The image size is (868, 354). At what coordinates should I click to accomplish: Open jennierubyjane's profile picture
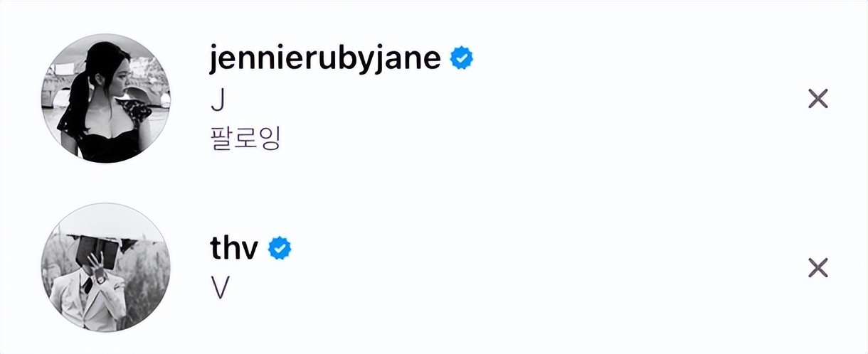pyautogui.click(x=106, y=98)
